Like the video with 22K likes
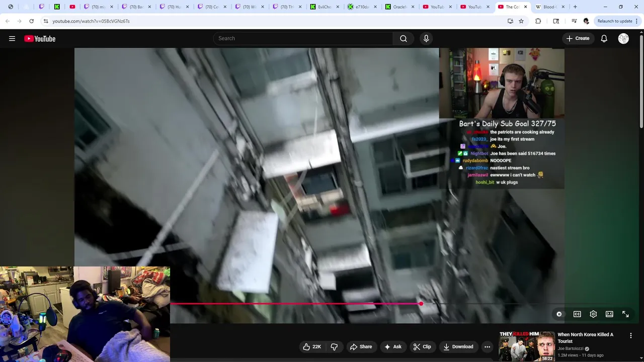The image size is (644, 362). (x=312, y=346)
